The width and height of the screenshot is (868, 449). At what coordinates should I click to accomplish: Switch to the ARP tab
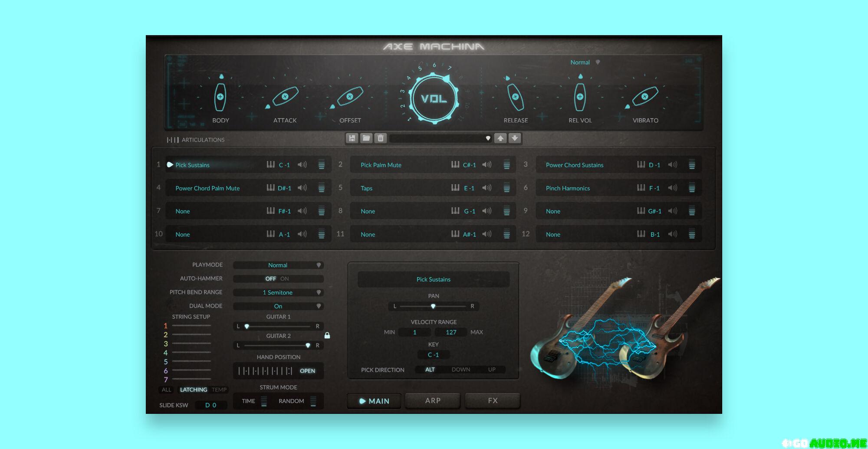433,401
